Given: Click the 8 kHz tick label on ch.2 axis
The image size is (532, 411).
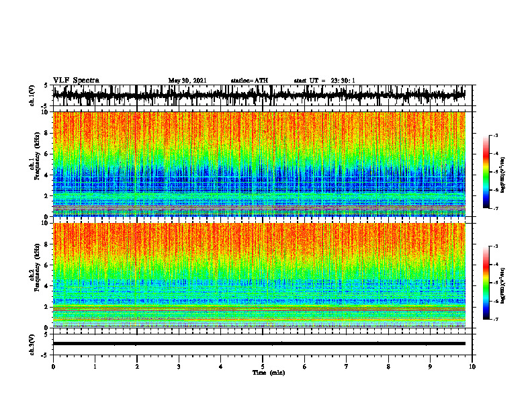Looking at the screenshot, I should point(46,244).
